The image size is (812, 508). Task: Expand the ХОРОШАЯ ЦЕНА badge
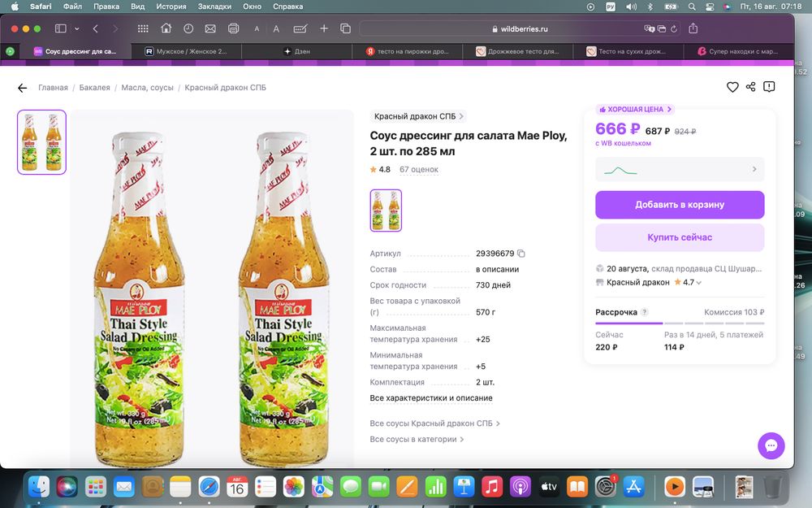[x=636, y=110]
